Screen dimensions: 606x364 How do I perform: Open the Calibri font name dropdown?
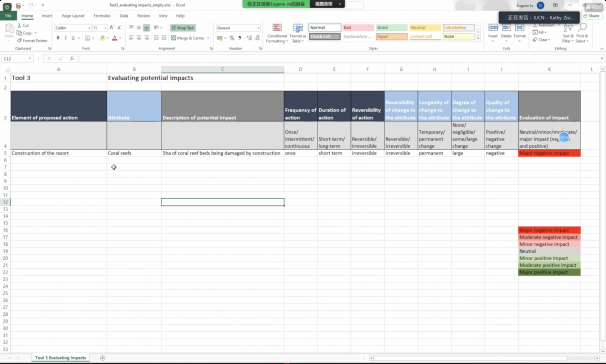pyautogui.click(x=89, y=28)
